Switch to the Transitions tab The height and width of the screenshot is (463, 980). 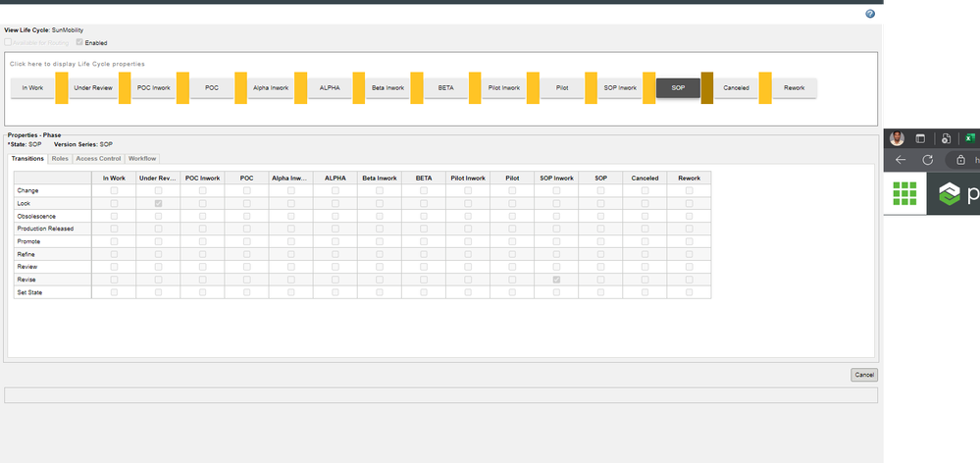point(27,159)
